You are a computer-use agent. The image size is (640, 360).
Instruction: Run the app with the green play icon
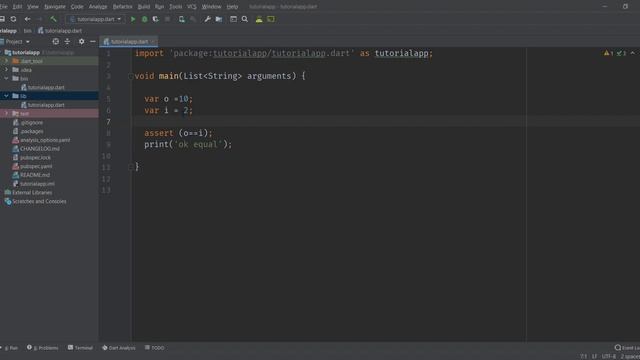133,19
